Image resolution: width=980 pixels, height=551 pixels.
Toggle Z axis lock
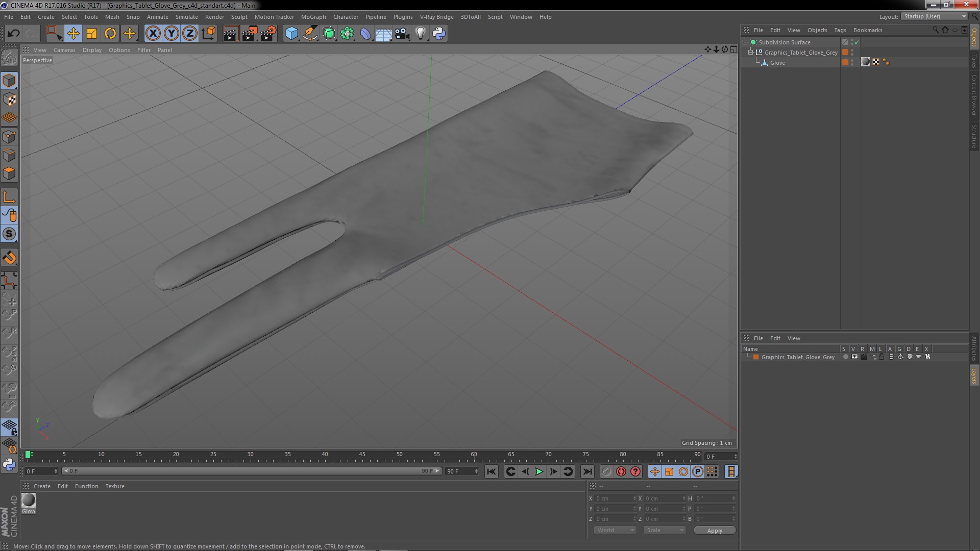[190, 34]
